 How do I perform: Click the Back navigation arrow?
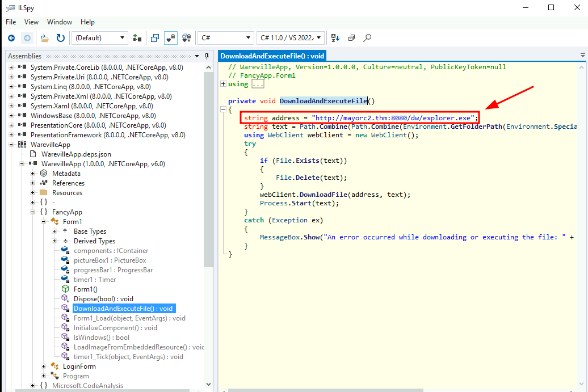click(x=11, y=38)
